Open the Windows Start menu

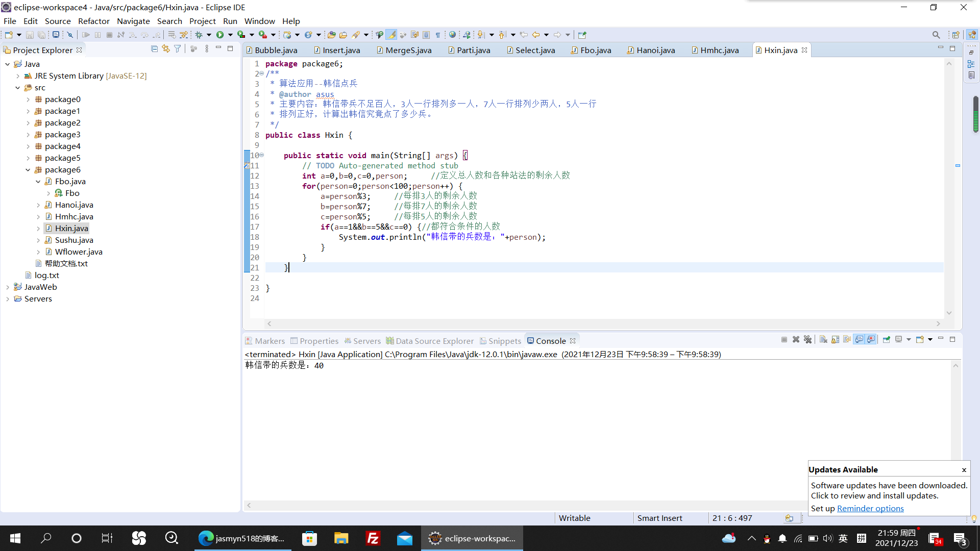[x=15, y=538]
